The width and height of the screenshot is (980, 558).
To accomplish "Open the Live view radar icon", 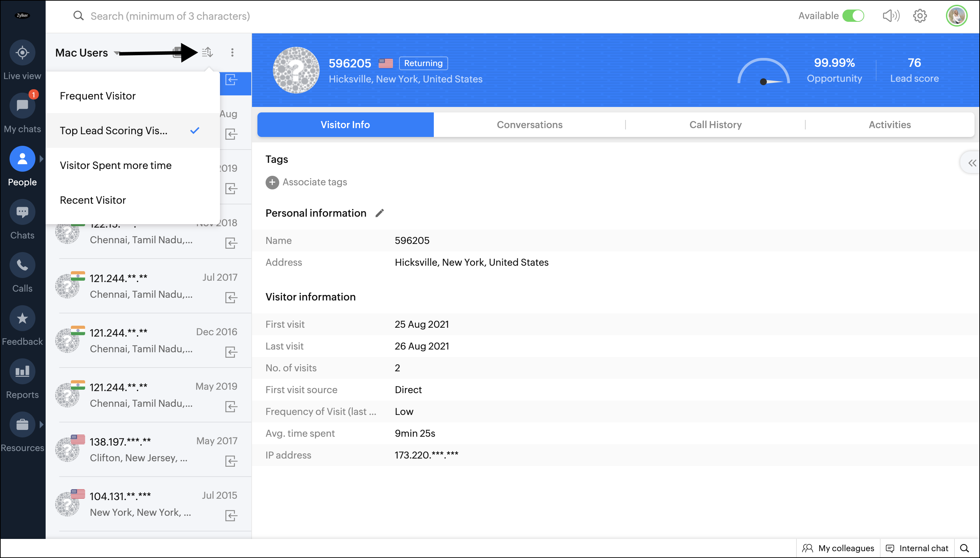I will pos(22,52).
